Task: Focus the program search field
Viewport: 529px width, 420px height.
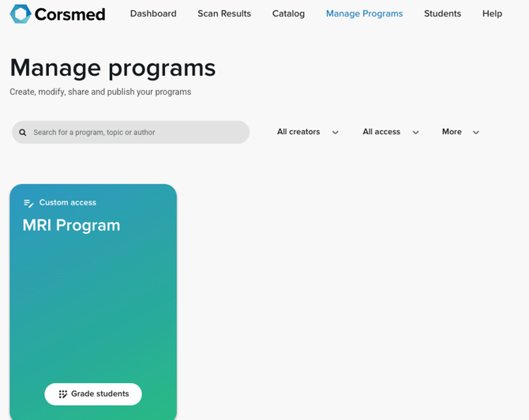Action: (130, 133)
